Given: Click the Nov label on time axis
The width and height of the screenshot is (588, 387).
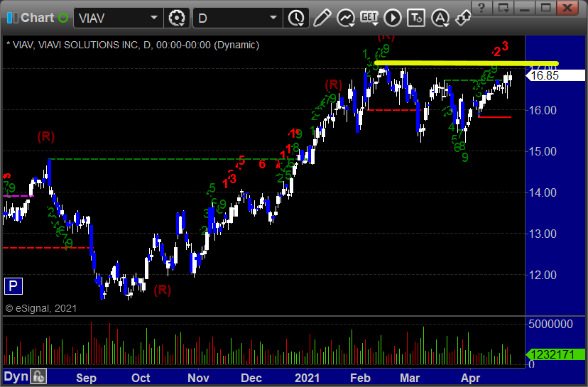Looking at the screenshot, I should (198, 378).
